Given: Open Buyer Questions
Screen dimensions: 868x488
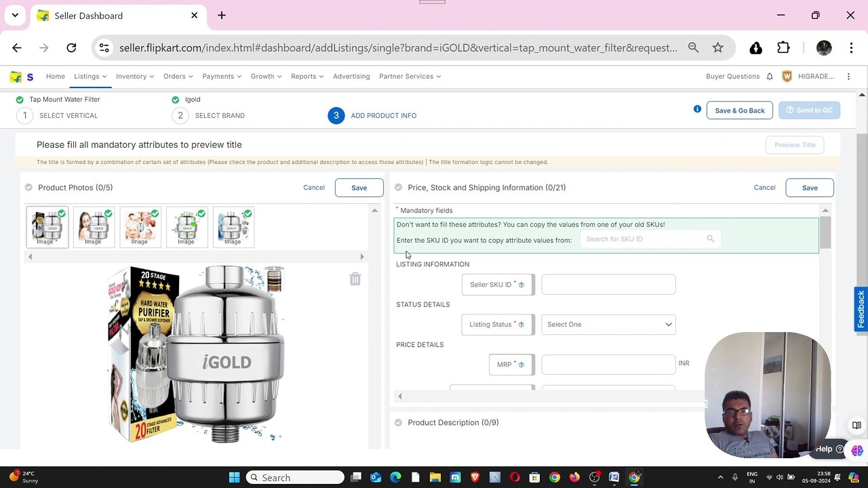Looking at the screenshot, I should tap(732, 77).
